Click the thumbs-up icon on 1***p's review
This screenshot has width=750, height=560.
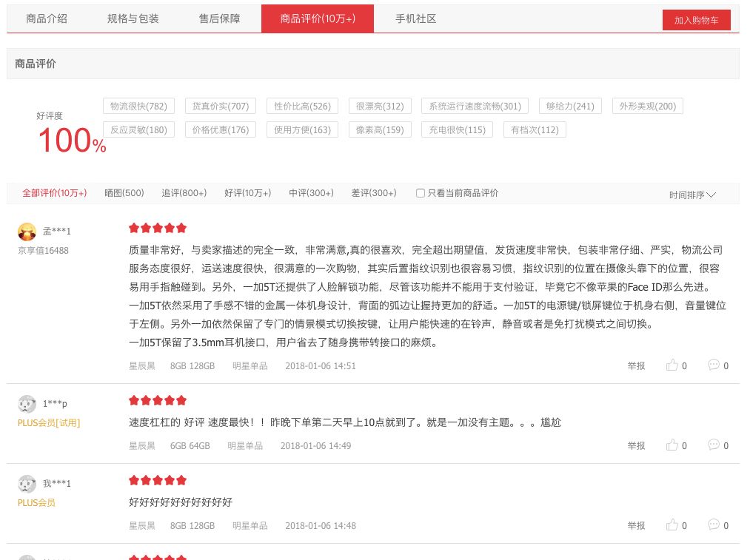[672, 445]
